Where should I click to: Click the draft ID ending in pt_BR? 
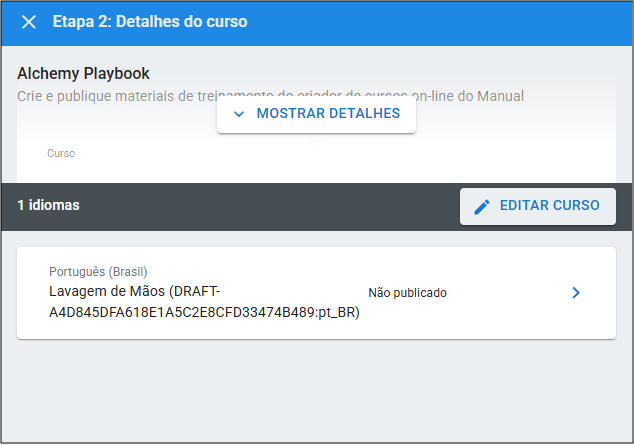(204, 312)
